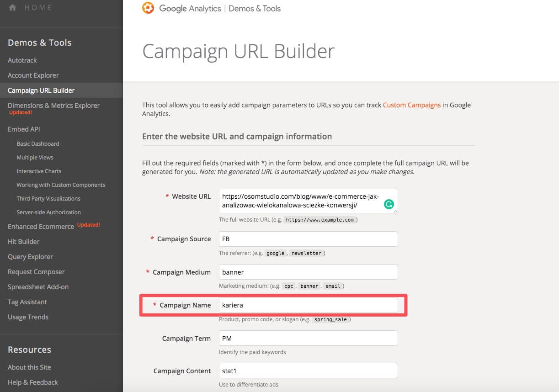Visit the About this Site page
Image resolution: width=559 pixels, height=392 pixels.
(29, 367)
